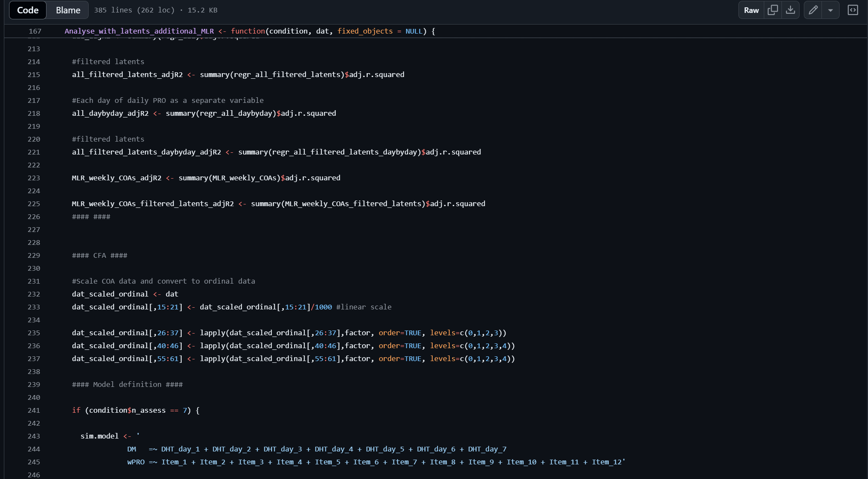The height and width of the screenshot is (479, 868).
Task: Click line number 215
Action: click(34, 74)
